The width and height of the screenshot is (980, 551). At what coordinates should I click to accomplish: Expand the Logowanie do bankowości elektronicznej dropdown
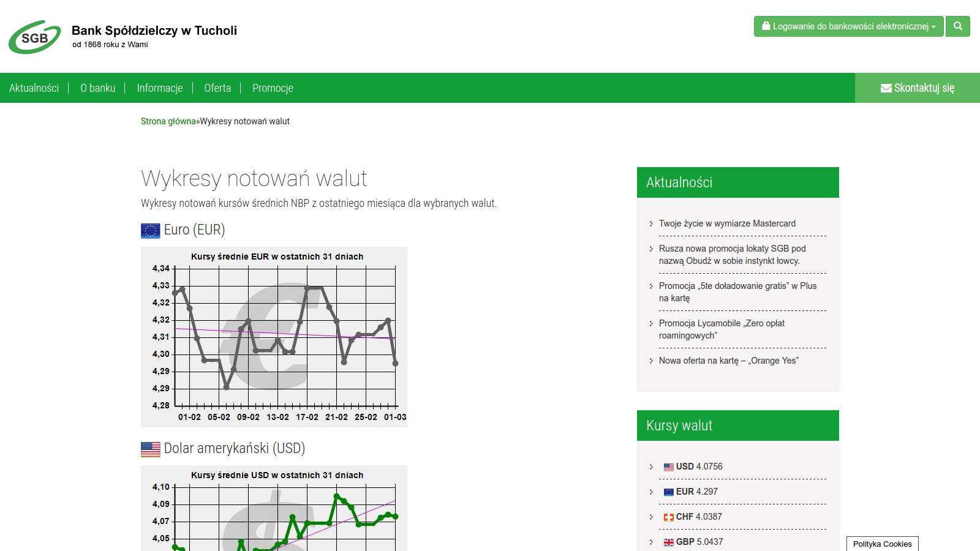[x=848, y=26]
